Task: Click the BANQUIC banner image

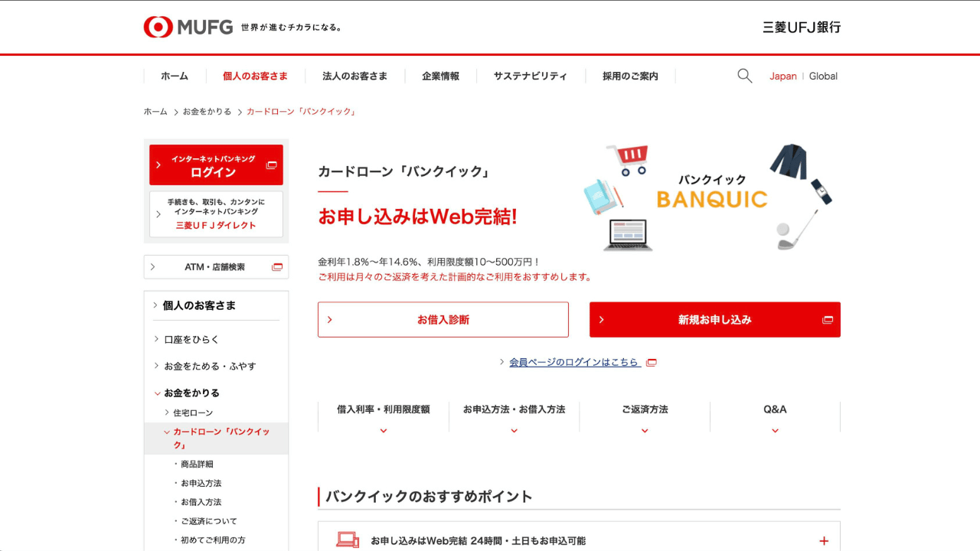Action: 708,197
